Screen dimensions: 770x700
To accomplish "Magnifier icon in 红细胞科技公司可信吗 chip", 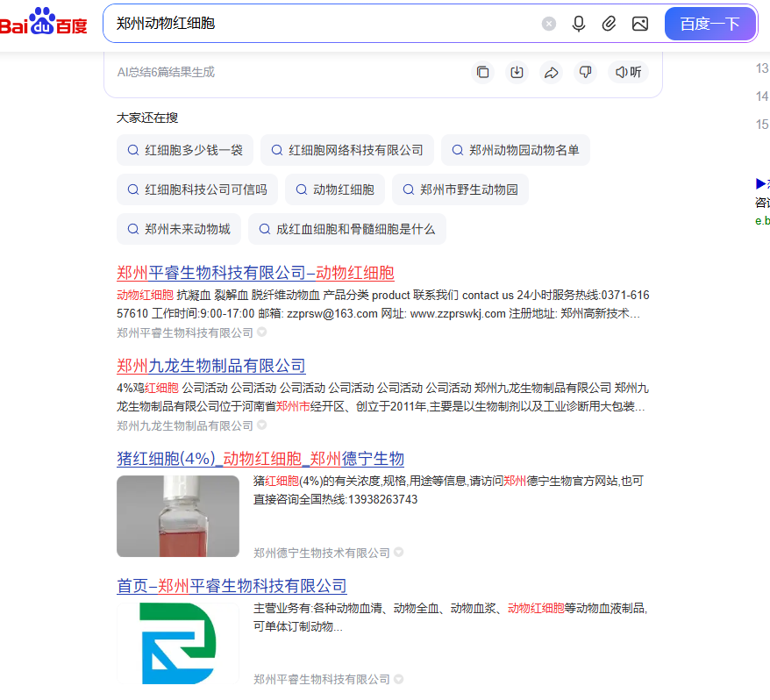I will coord(133,189).
